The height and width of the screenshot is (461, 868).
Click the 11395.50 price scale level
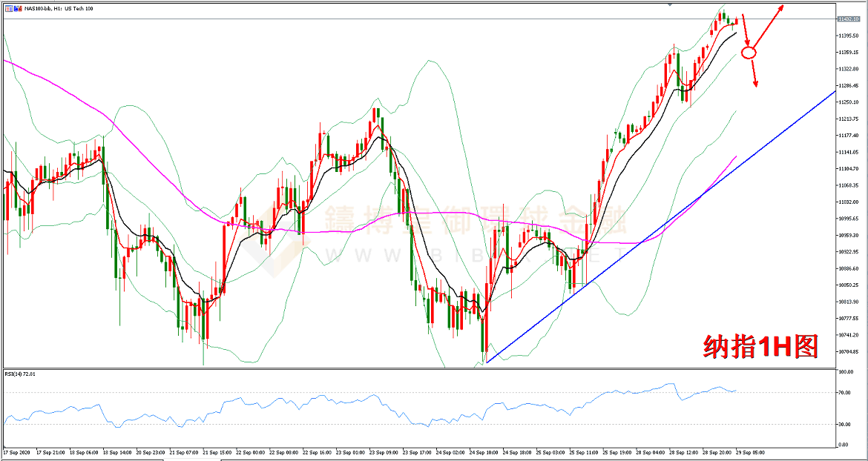coord(848,36)
